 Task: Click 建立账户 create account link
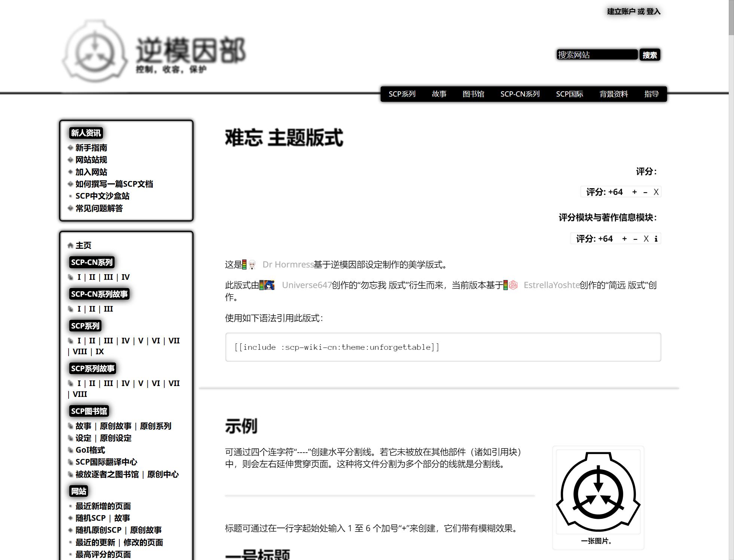pos(621,12)
